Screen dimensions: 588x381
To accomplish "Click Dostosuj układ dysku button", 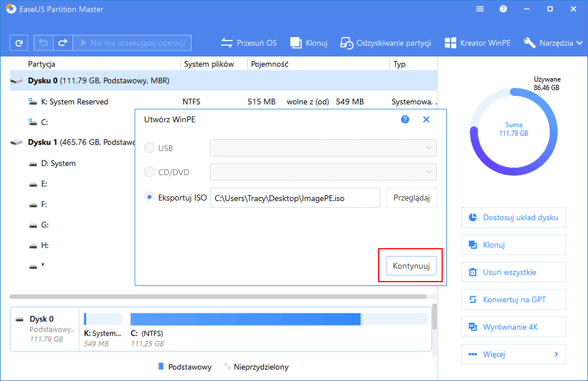I will coord(514,218).
